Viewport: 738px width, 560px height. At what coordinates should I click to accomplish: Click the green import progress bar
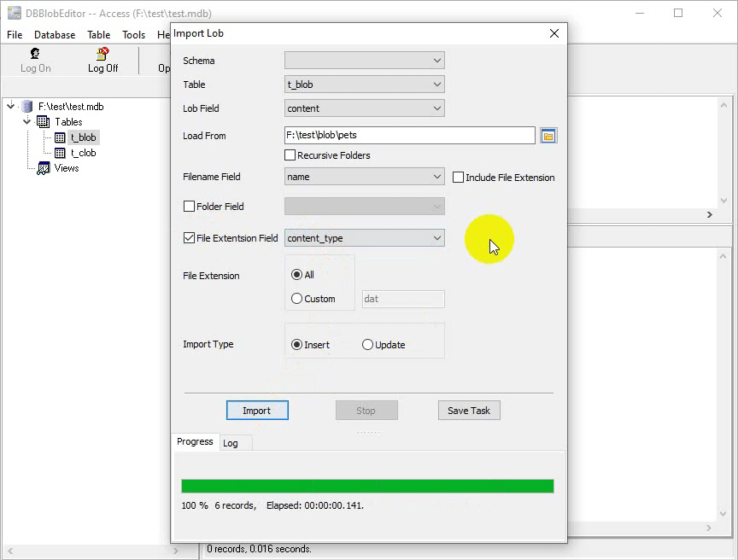tap(367, 487)
